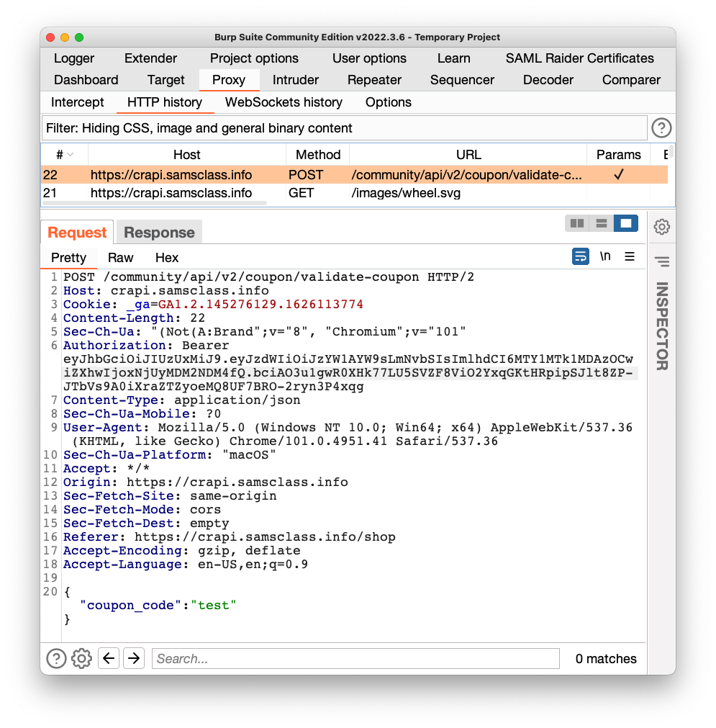Click the Origin header line
The image size is (716, 728).
(206, 482)
